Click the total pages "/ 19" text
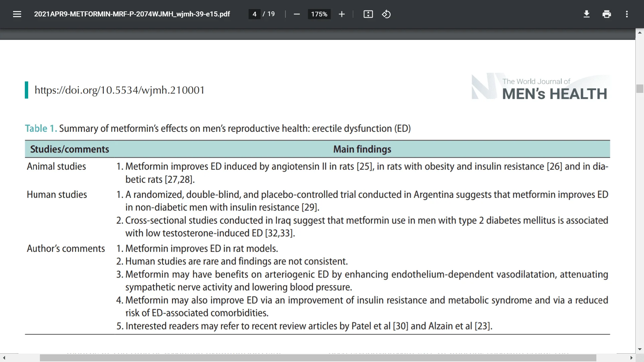Viewport: 644px width, 362px height. [x=269, y=14]
